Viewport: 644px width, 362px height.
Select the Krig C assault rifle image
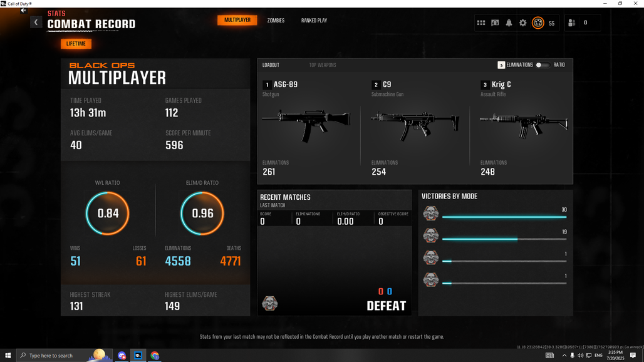pos(524,125)
